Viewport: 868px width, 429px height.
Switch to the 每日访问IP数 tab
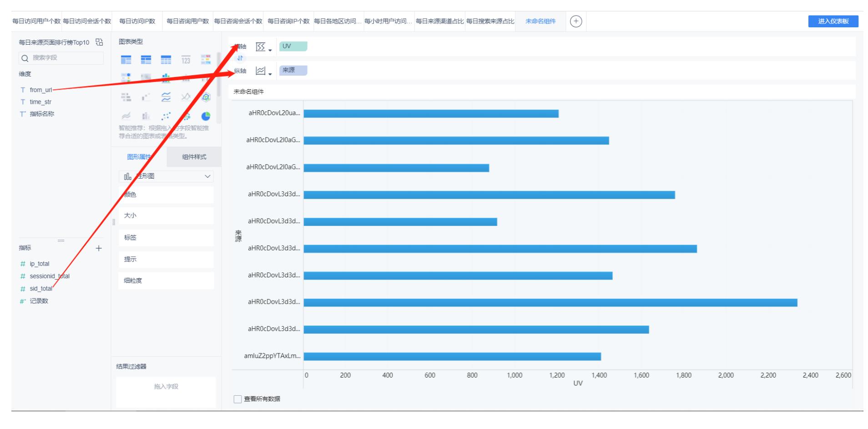(137, 21)
